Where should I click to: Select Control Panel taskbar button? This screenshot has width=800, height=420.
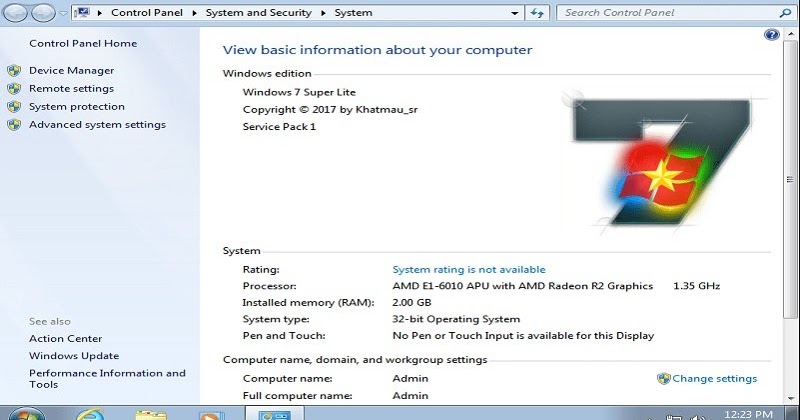click(275, 414)
